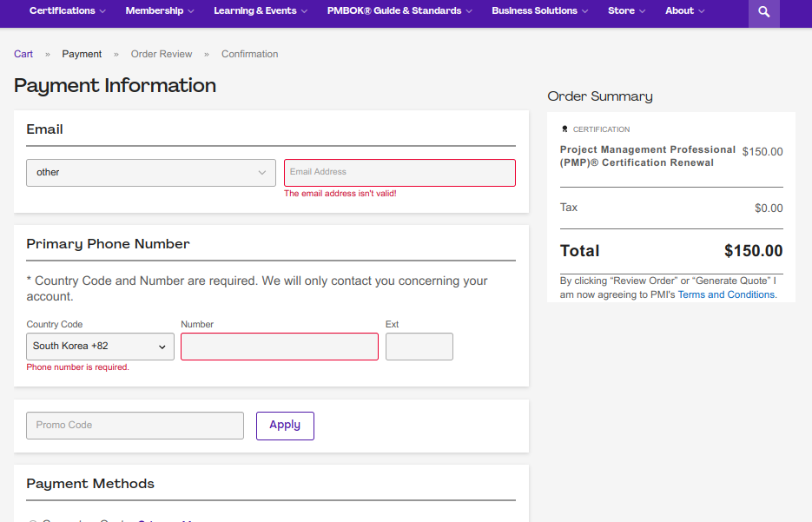Select the Payment breadcrumb step
The height and width of the screenshot is (522, 812).
click(x=82, y=54)
